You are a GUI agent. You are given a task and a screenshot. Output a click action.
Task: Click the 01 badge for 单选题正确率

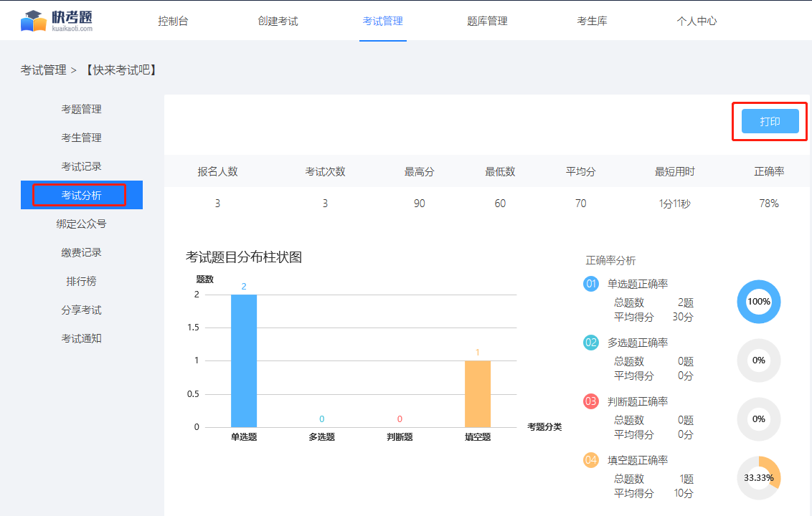pos(591,284)
